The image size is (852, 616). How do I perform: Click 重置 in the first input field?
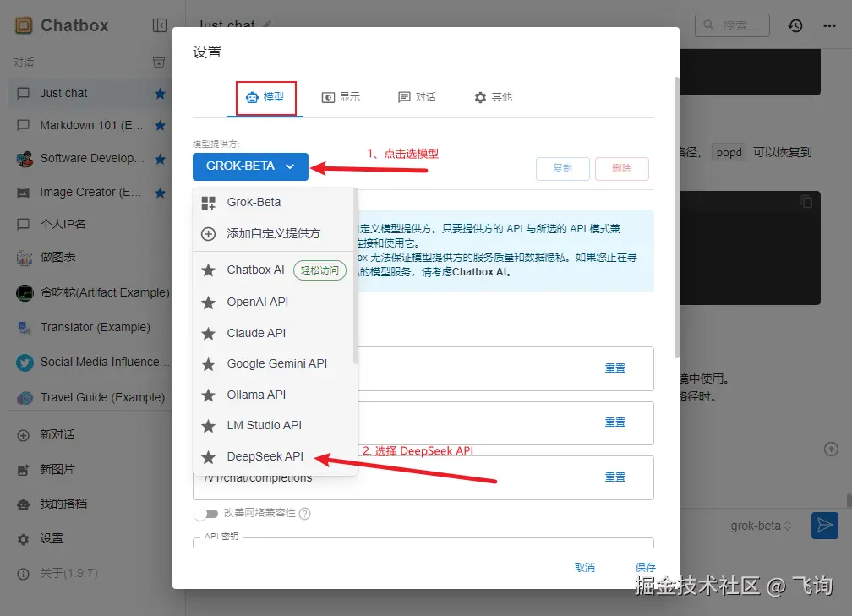click(x=615, y=368)
